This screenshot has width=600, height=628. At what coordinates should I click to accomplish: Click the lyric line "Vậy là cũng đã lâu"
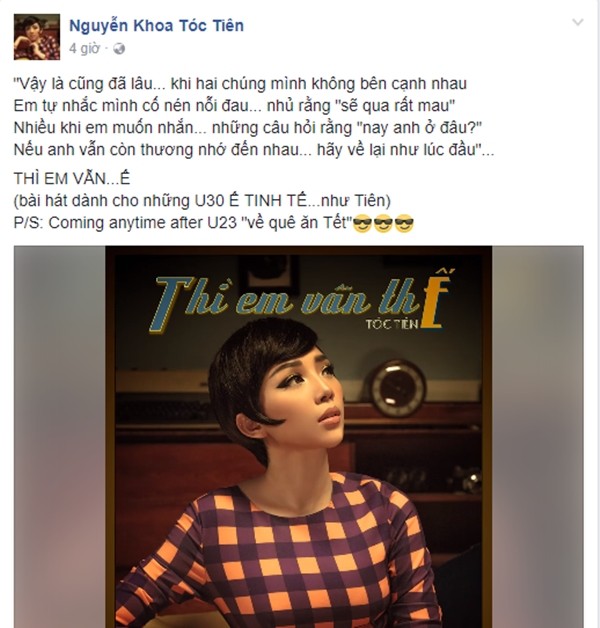[x=240, y=84]
